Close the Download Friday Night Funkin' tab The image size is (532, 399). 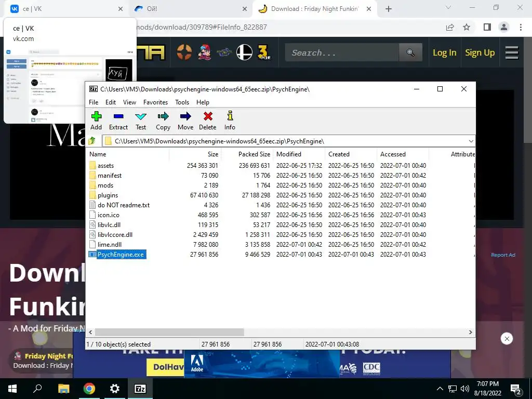tap(369, 9)
